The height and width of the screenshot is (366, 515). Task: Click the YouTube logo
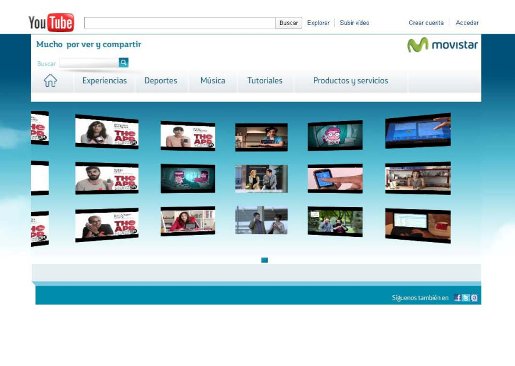pos(51,22)
